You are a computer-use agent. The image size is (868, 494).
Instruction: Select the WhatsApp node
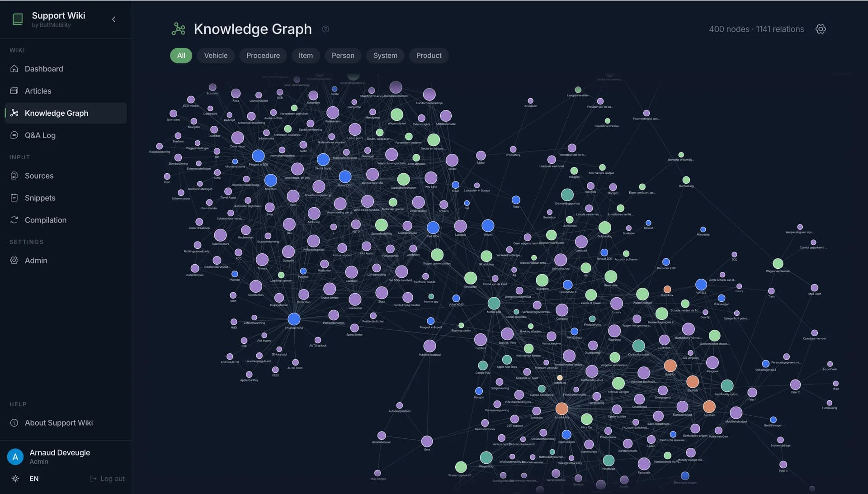pyautogui.click(x=609, y=461)
